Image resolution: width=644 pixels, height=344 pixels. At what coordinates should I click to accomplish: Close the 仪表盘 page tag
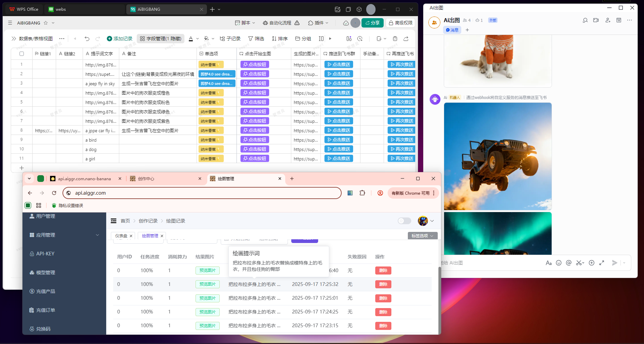click(x=131, y=236)
